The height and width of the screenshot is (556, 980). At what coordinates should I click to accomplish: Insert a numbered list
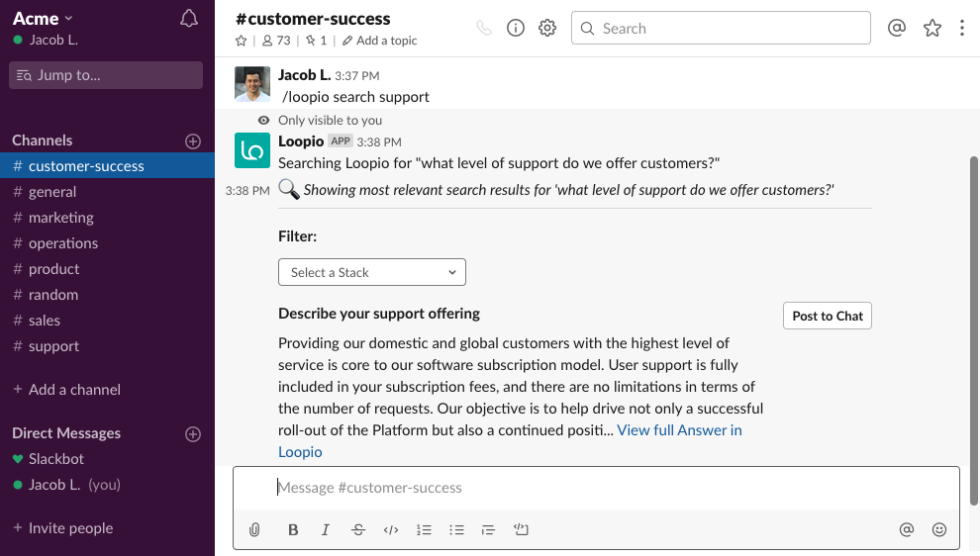tap(424, 529)
